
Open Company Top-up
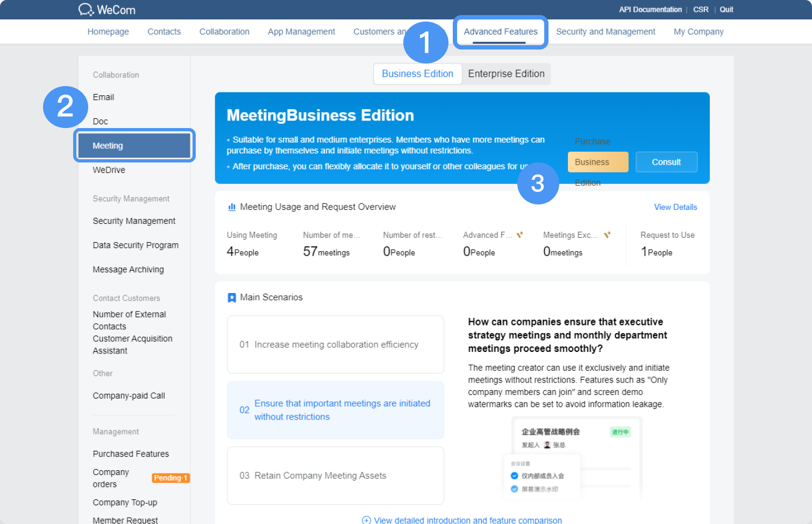(125, 502)
